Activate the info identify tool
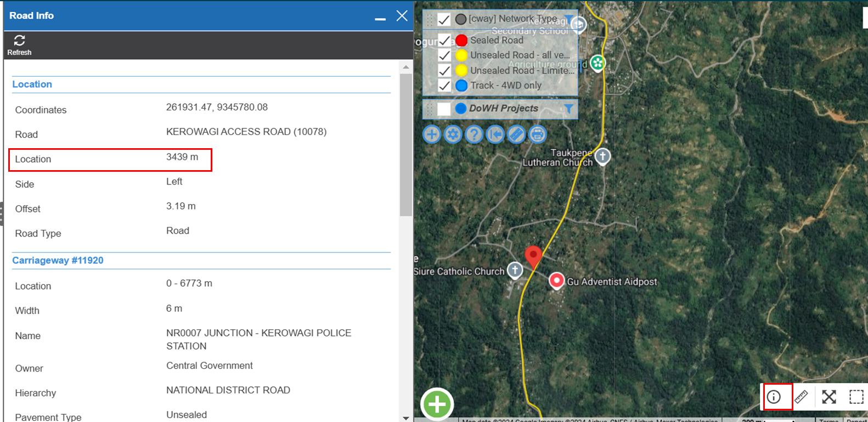This screenshot has width=868, height=422. coord(774,397)
